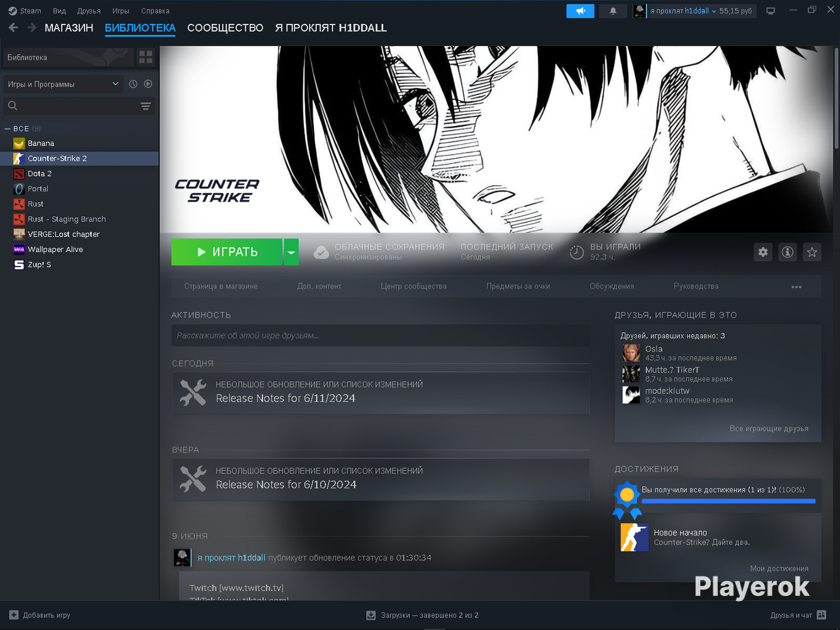
Task: Open downloads manager icon
Action: (x=371, y=615)
